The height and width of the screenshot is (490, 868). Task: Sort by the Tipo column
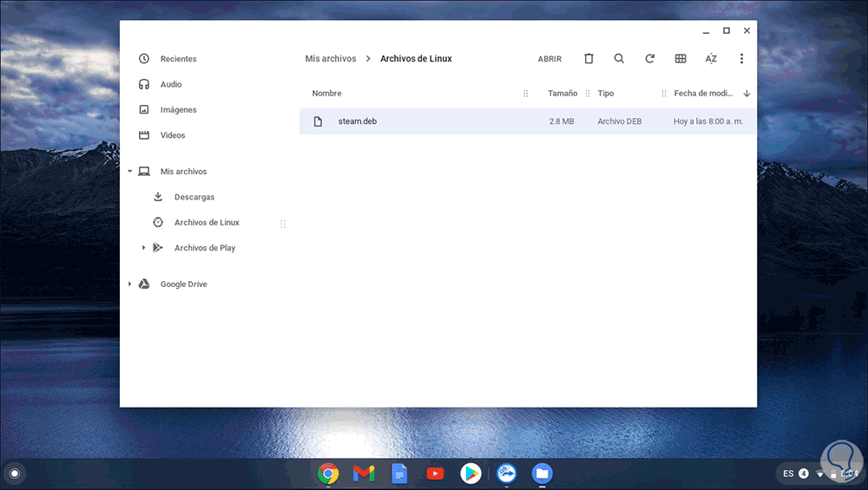[606, 94]
